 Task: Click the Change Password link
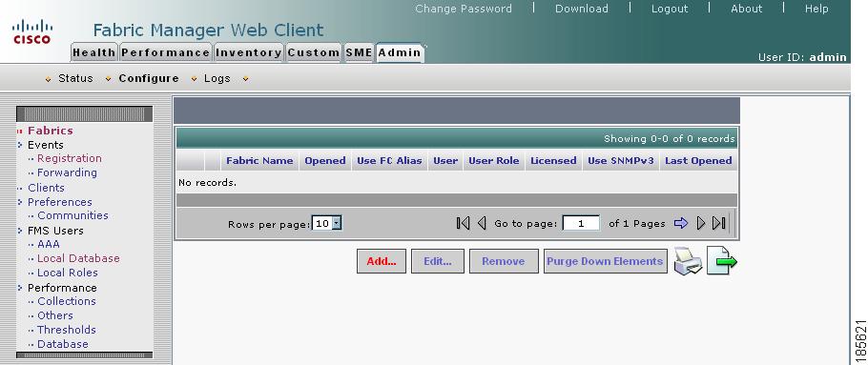pos(464,9)
